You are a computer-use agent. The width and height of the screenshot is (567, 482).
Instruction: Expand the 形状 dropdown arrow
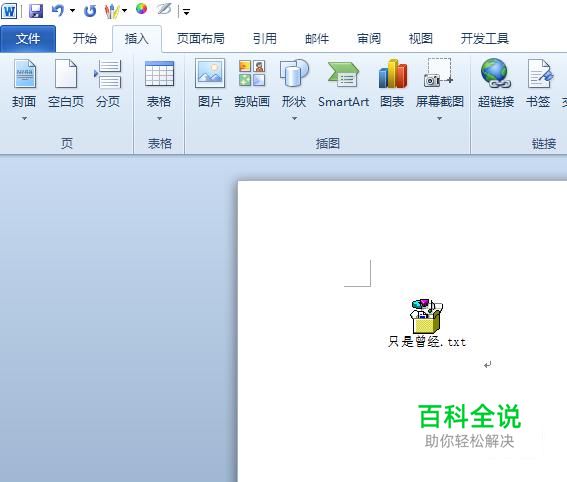click(x=294, y=118)
